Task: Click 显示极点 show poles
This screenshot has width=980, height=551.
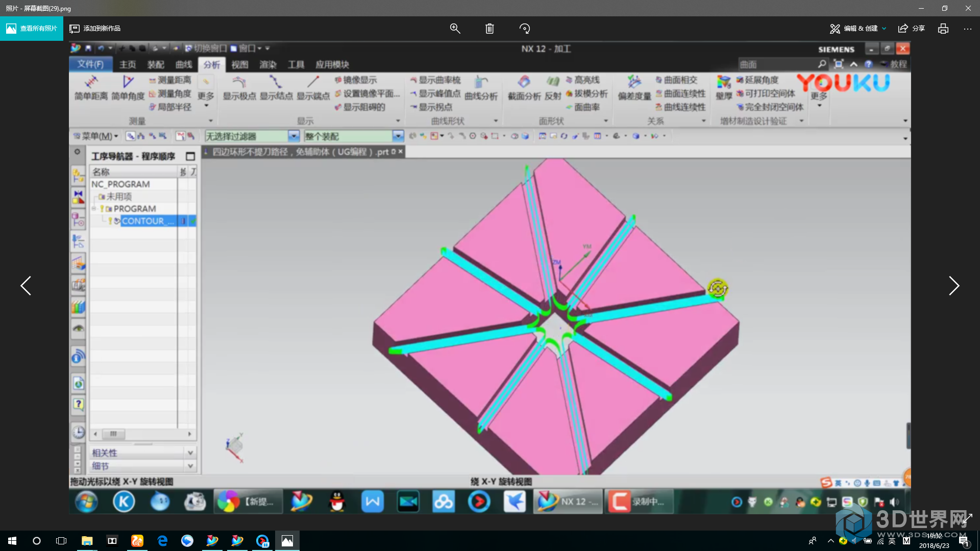Action: [239, 88]
